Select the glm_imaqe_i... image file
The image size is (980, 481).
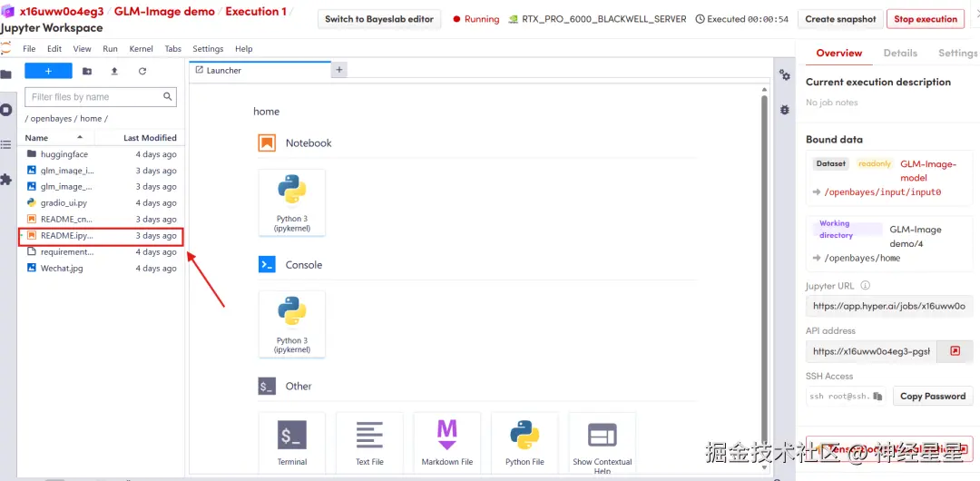tap(102, 170)
